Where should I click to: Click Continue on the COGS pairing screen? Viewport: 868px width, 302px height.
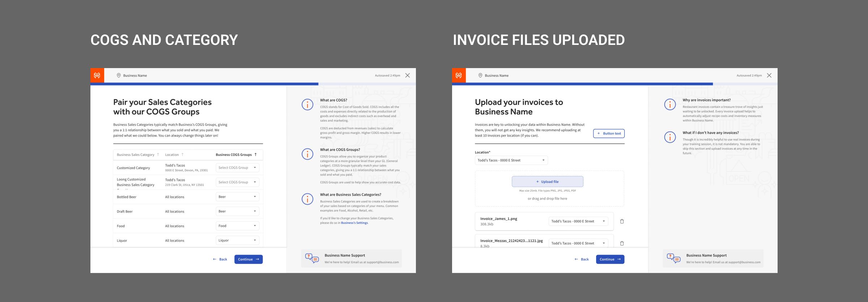[248, 259]
